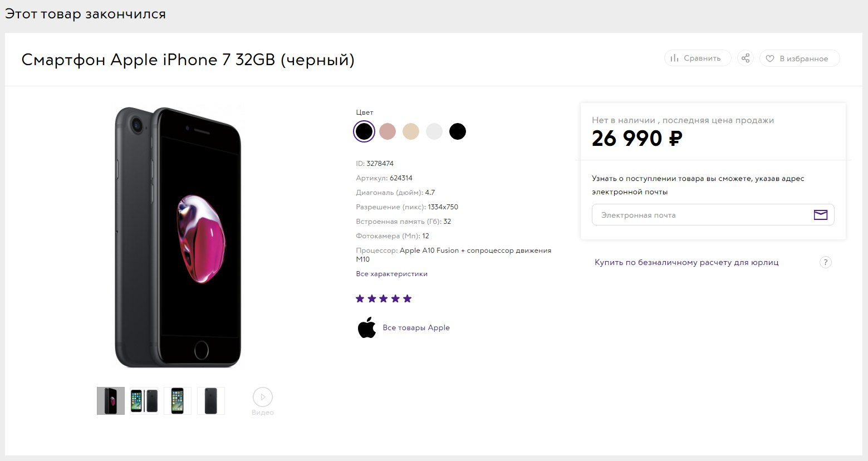The width and height of the screenshot is (868, 461).
Task: Click the five-star rating
Action: 384,299
